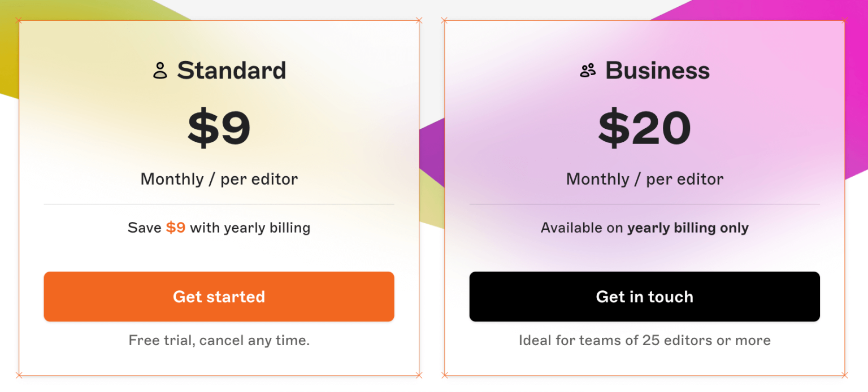The height and width of the screenshot is (392, 868).
Task: Click the single-person icon beside Standard
Action: tap(160, 71)
